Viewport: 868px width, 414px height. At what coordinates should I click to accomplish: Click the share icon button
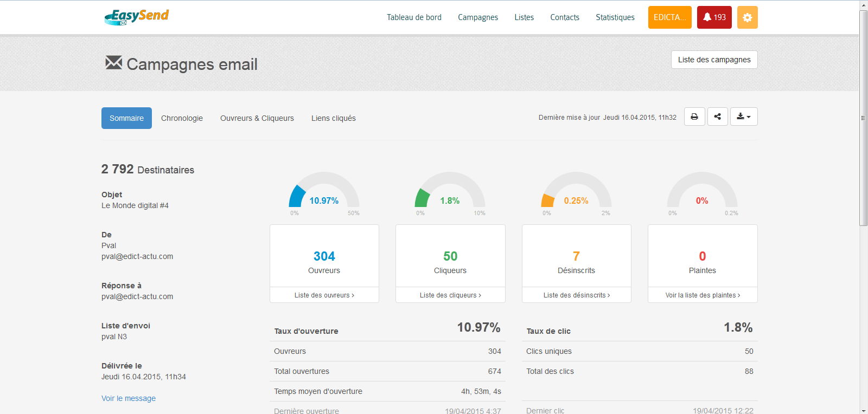pyautogui.click(x=717, y=117)
